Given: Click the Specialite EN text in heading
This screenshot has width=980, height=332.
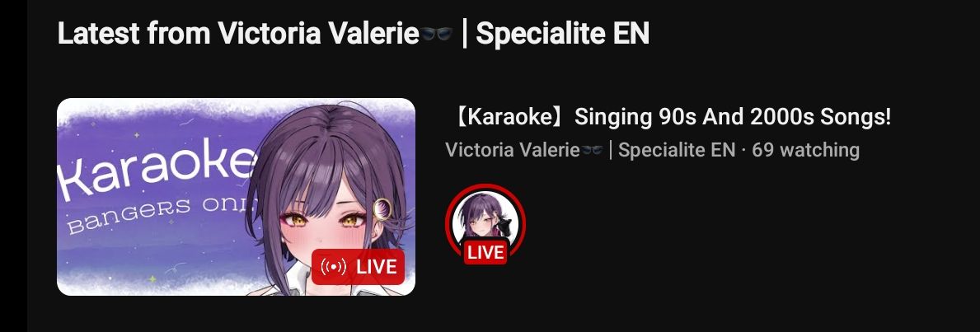Looking at the screenshot, I should 562,34.
